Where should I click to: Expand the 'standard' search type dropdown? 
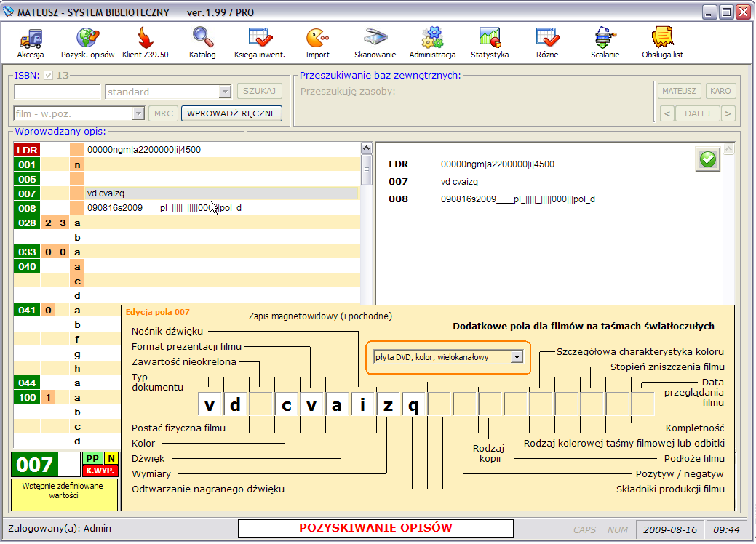click(225, 92)
